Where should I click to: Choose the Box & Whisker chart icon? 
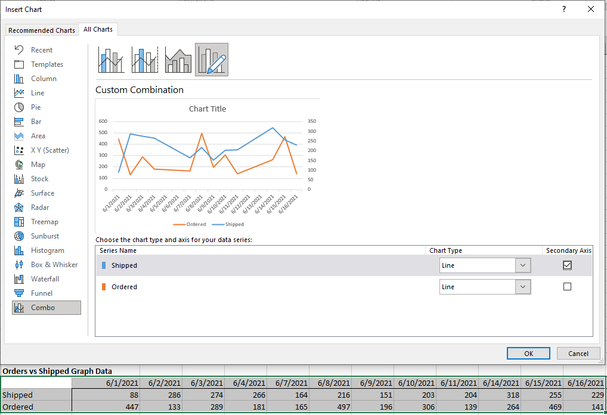pos(19,265)
